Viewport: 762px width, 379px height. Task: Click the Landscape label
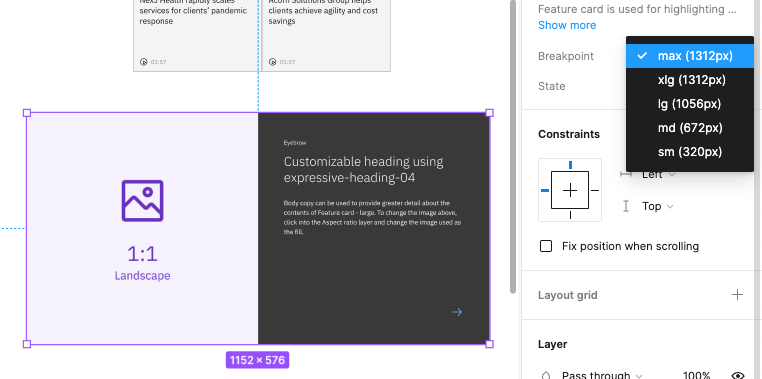(142, 276)
